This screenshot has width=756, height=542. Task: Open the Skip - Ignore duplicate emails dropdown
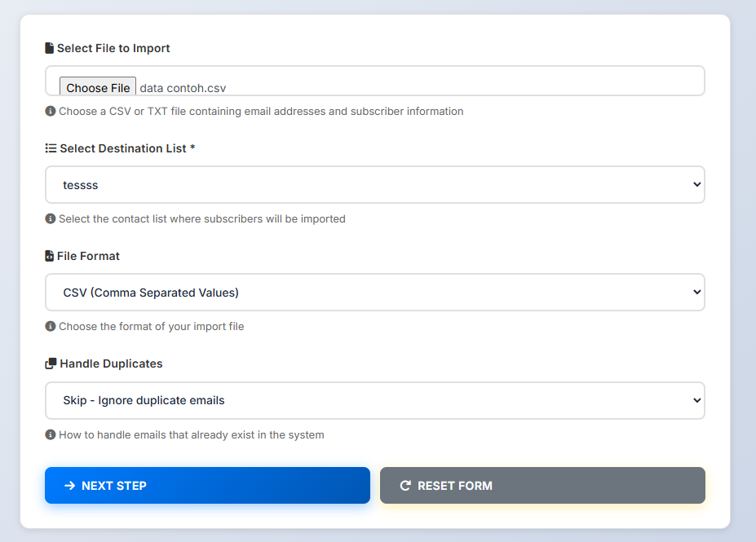coord(374,400)
